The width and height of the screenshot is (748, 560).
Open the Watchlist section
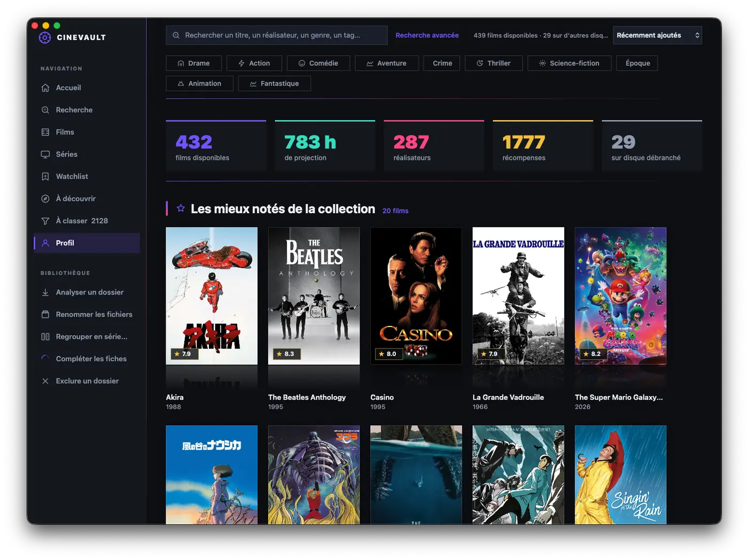87,176
